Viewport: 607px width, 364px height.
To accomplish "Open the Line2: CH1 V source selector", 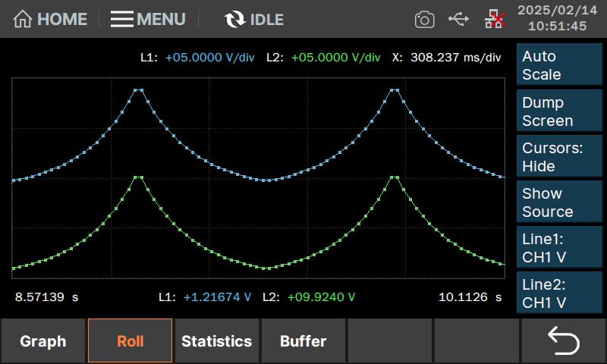I will [x=560, y=293].
